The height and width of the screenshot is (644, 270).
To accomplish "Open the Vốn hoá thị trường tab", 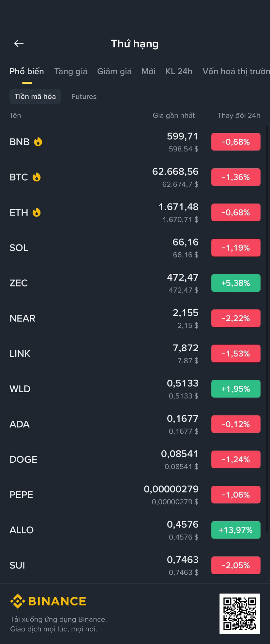I will click(236, 71).
